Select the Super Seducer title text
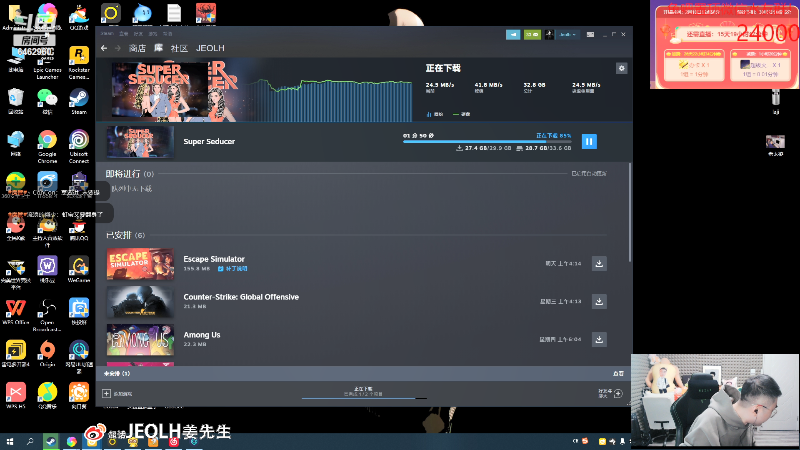 pyautogui.click(x=209, y=141)
